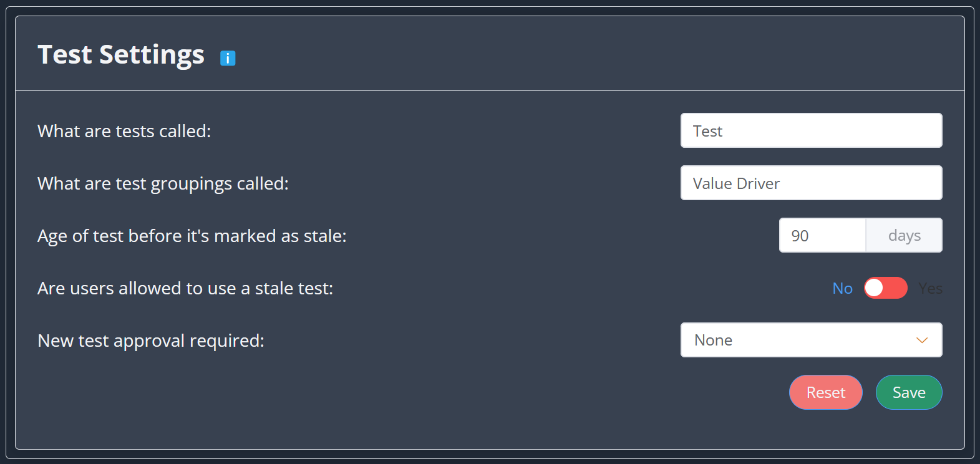Click the orange chevron in the approval dropdown
This screenshot has width=980, height=464.
[922, 340]
